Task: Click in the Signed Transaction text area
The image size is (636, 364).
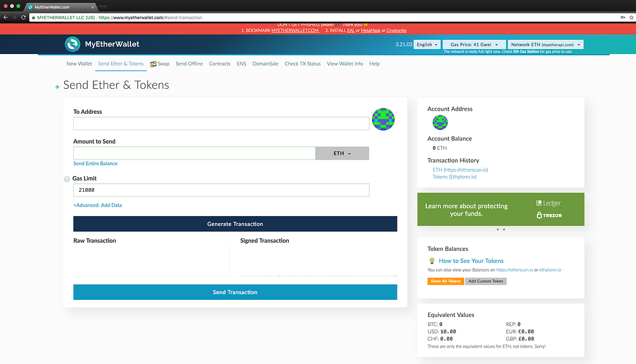Action: (x=319, y=260)
